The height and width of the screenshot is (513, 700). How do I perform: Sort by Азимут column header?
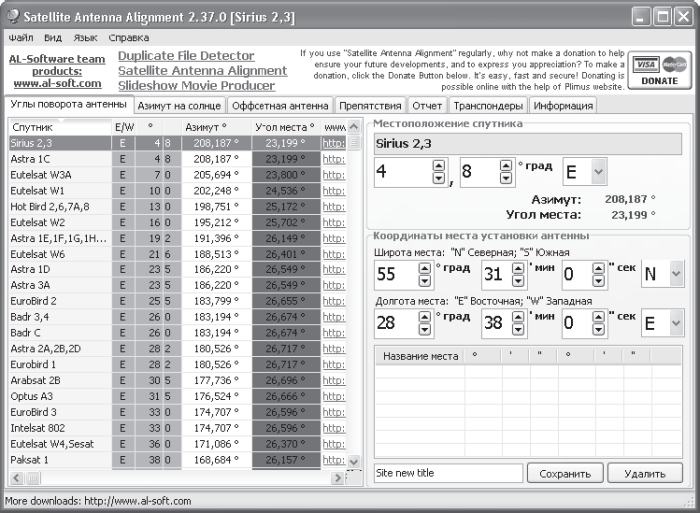[x=216, y=127]
